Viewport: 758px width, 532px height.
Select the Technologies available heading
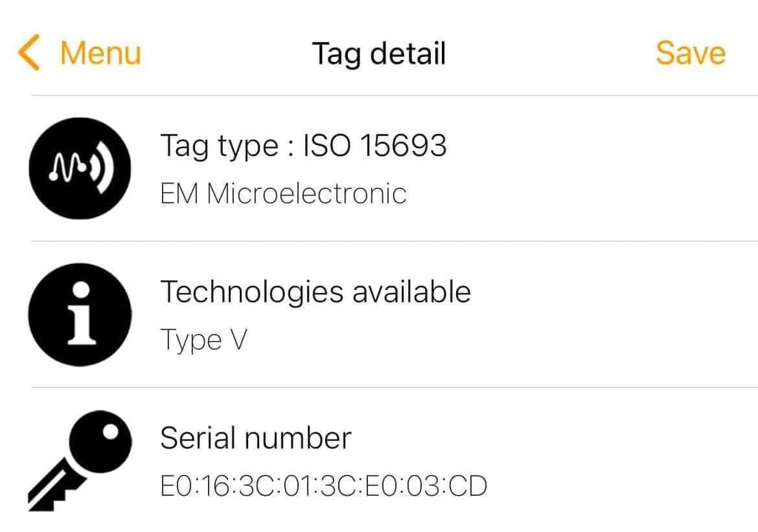(315, 292)
